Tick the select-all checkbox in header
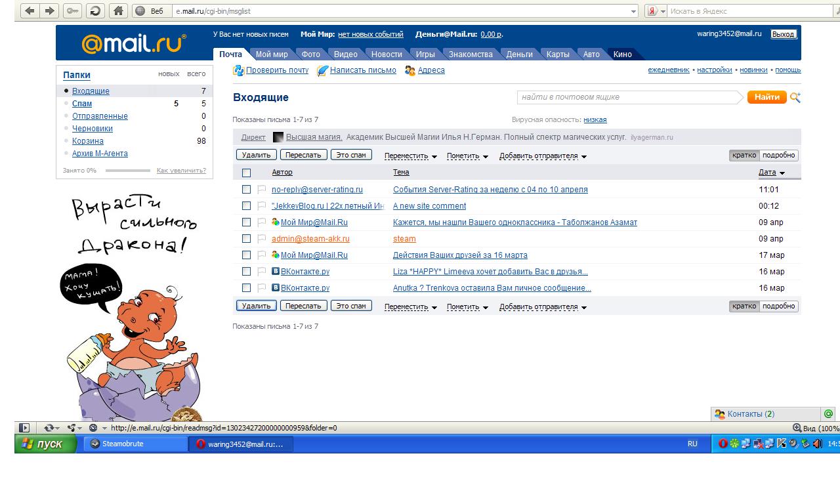Viewport: 840px width, 504px height. click(x=246, y=173)
